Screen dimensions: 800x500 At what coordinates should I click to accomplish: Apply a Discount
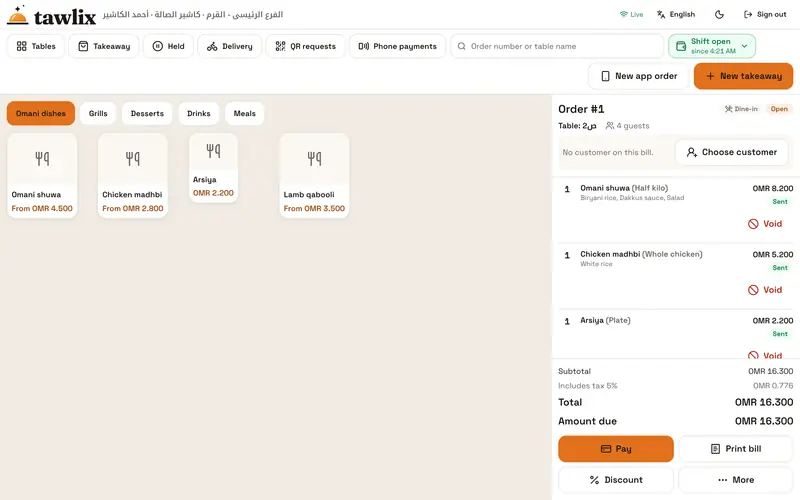tap(616, 480)
